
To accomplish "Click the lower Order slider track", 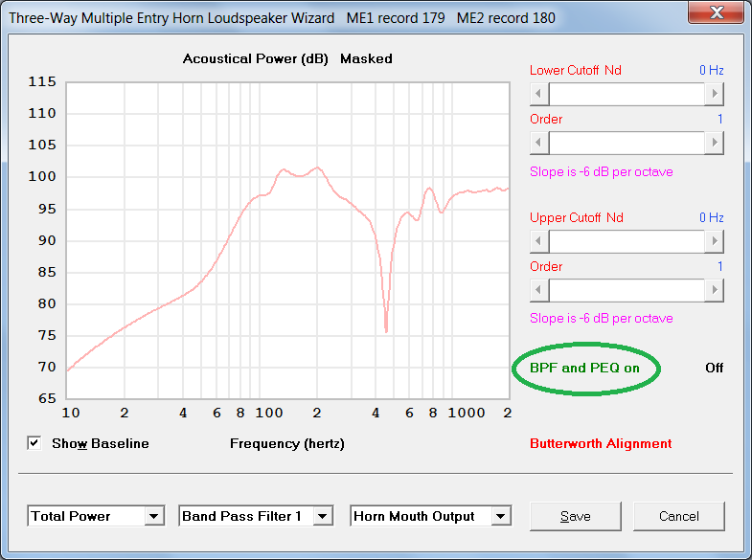I will tap(627, 143).
